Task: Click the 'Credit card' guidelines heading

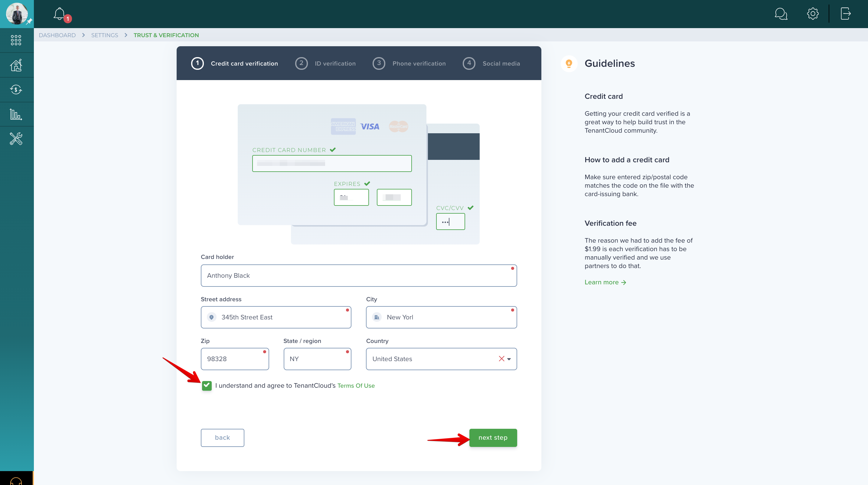Action: tap(603, 96)
